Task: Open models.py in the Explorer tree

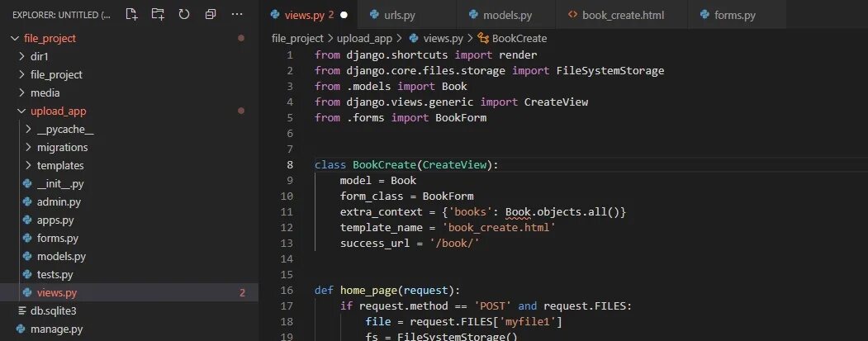Action: pos(61,257)
